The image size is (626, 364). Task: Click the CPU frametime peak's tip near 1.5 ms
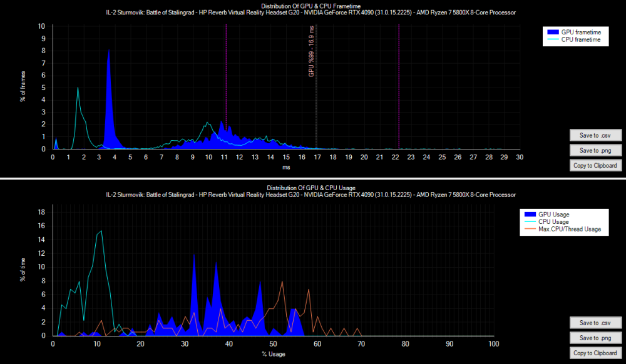[x=78, y=88]
